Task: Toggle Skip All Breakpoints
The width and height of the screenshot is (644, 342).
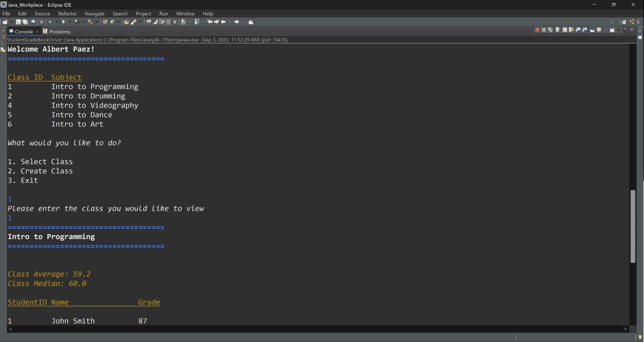Action: [41, 22]
